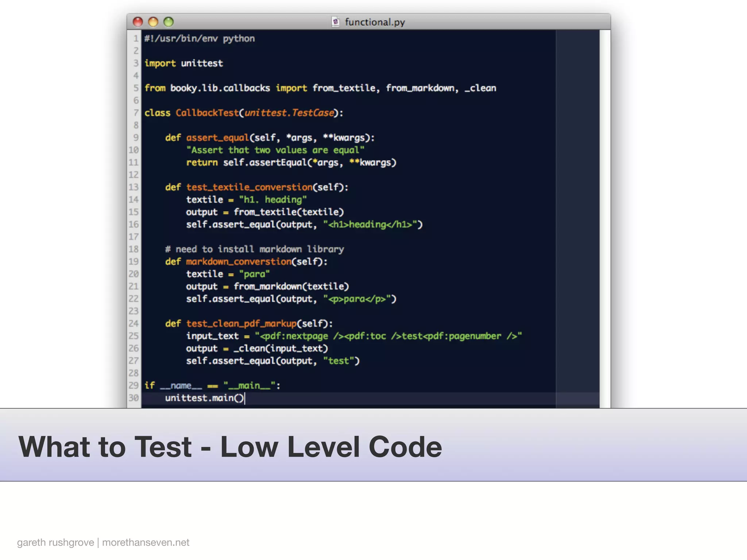Viewport: 747px width, 560px height.
Task: Click the white vertical scrollbar track
Action: click(x=605, y=219)
